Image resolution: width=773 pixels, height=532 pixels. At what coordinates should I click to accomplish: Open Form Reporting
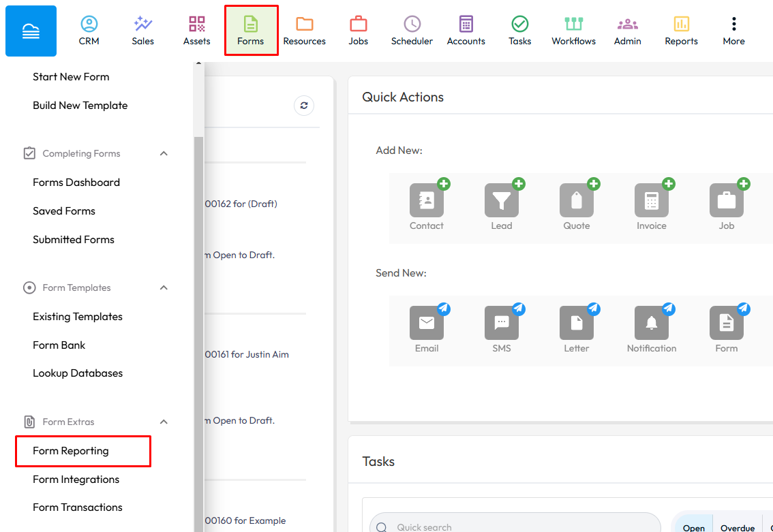coord(83,451)
